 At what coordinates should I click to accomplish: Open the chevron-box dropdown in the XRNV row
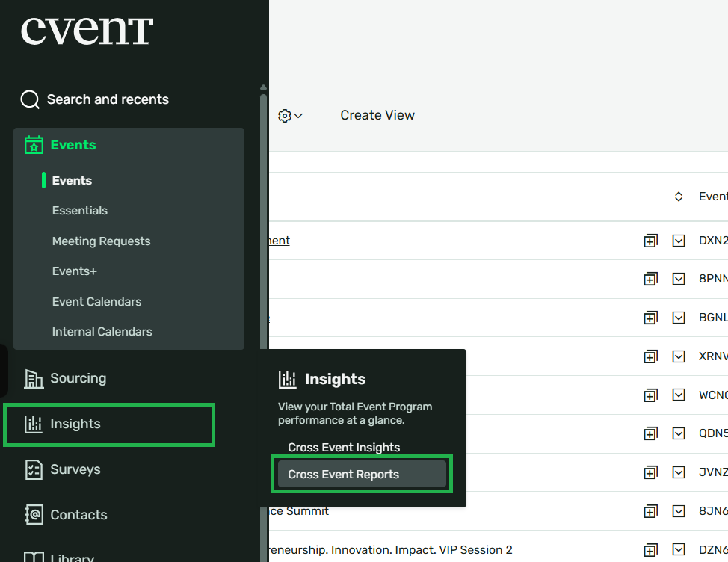[679, 356]
